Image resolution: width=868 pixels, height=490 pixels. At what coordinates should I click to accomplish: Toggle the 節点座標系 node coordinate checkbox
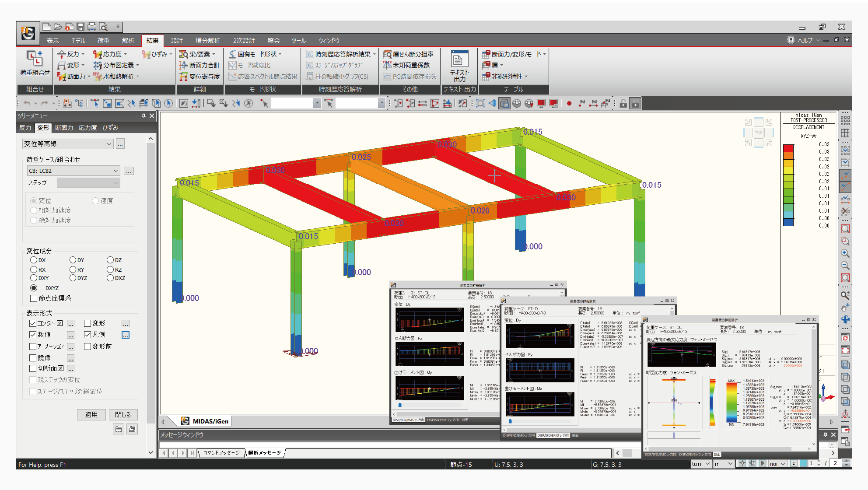(x=34, y=298)
